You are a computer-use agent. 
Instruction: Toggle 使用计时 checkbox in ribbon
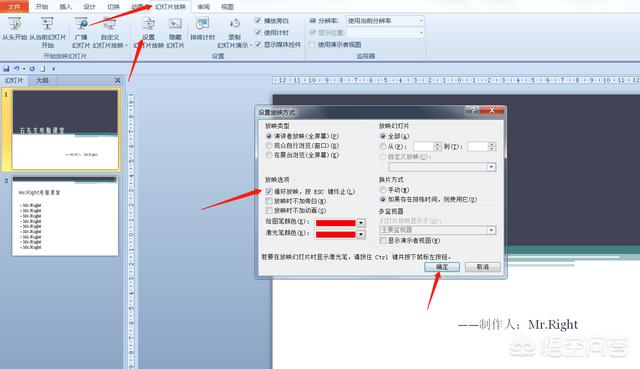(x=258, y=32)
